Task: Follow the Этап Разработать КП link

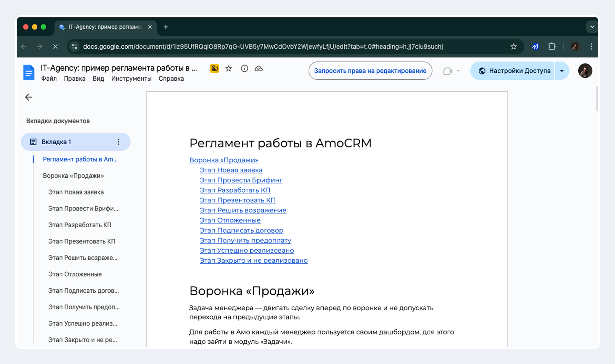Action: click(x=235, y=190)
